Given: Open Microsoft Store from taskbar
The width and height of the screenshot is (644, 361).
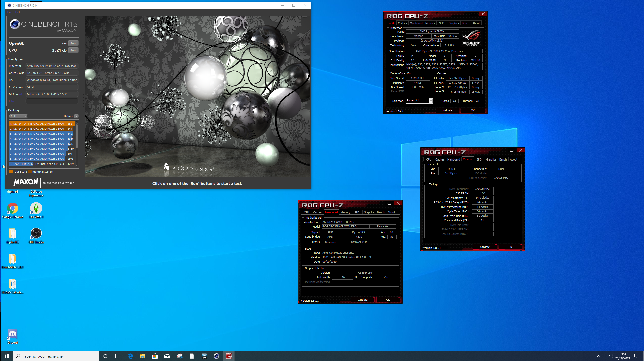Looking at the screenshot, I should tap(155, 356).
